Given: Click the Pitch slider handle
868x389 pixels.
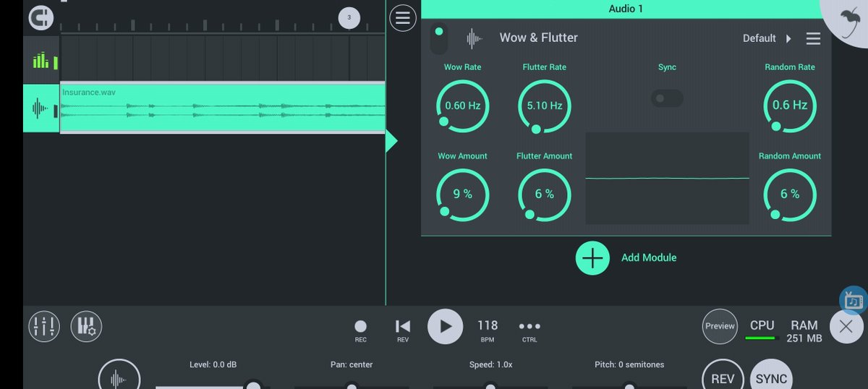Looking at the screenshot, I should pos(629,385).
